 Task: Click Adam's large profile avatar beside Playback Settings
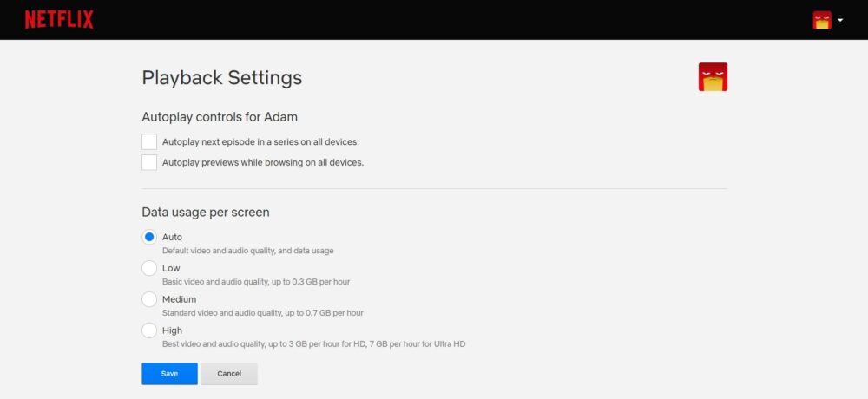[x=713, y=77]
